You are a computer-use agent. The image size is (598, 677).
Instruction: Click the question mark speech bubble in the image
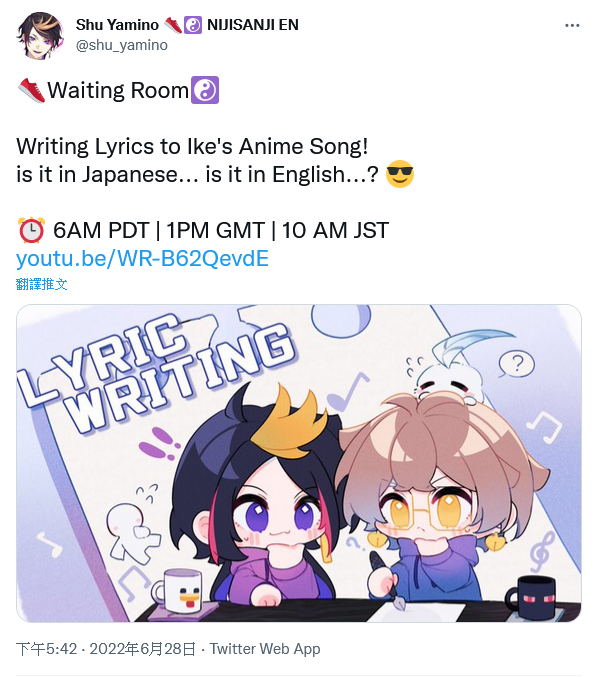(517, 364)
